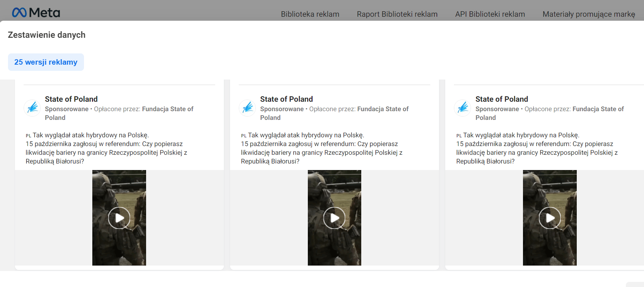Play the video in the second ad
The image size is (644, 287).
coord(334,218)
